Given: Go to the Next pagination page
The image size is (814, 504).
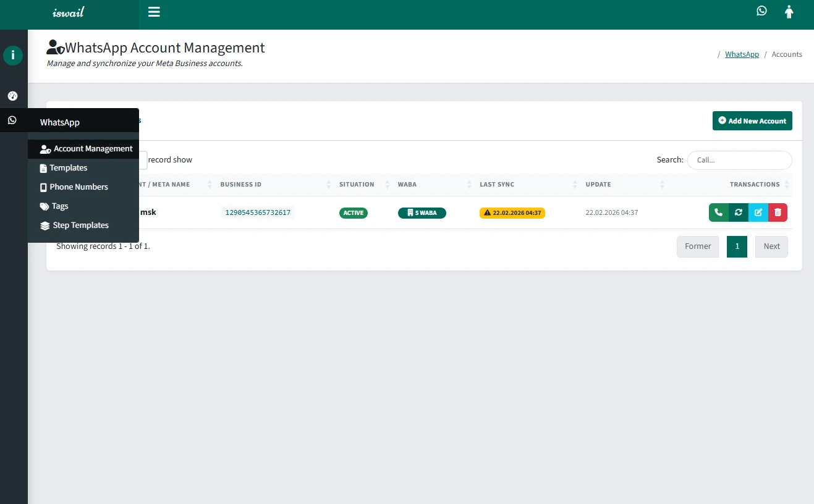Looking at the screenshot, I should click(771, 246).
